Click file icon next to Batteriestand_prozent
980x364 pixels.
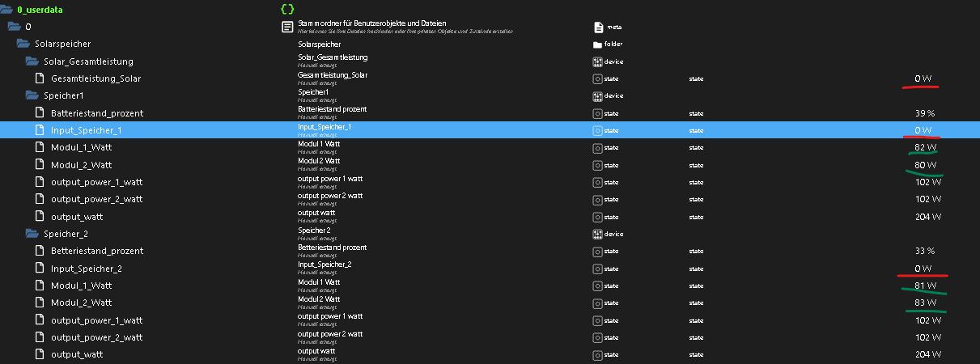(x=39, y=113)
